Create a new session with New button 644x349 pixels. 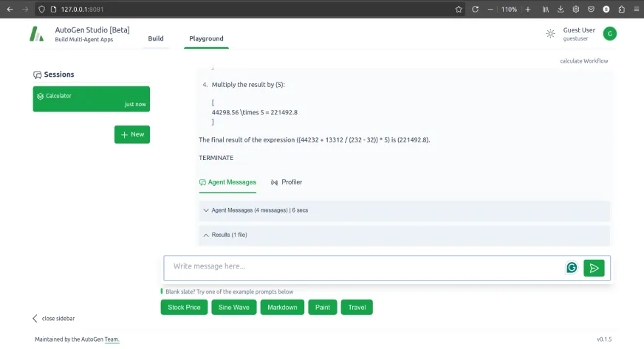pos(132,134)
